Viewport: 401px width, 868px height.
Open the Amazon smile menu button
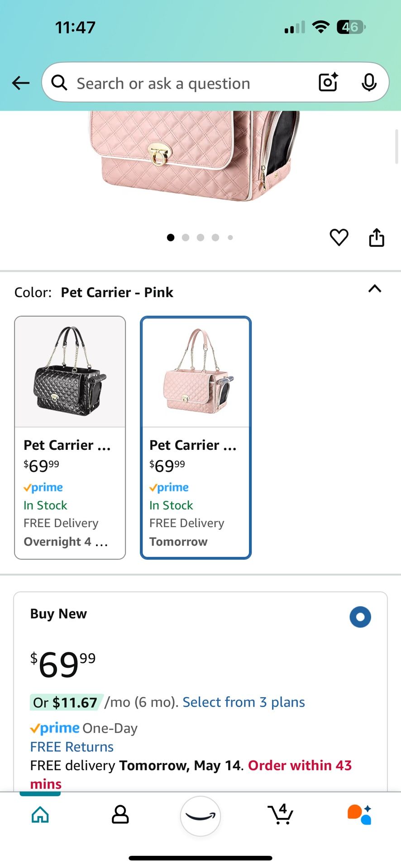click(200, 816)
